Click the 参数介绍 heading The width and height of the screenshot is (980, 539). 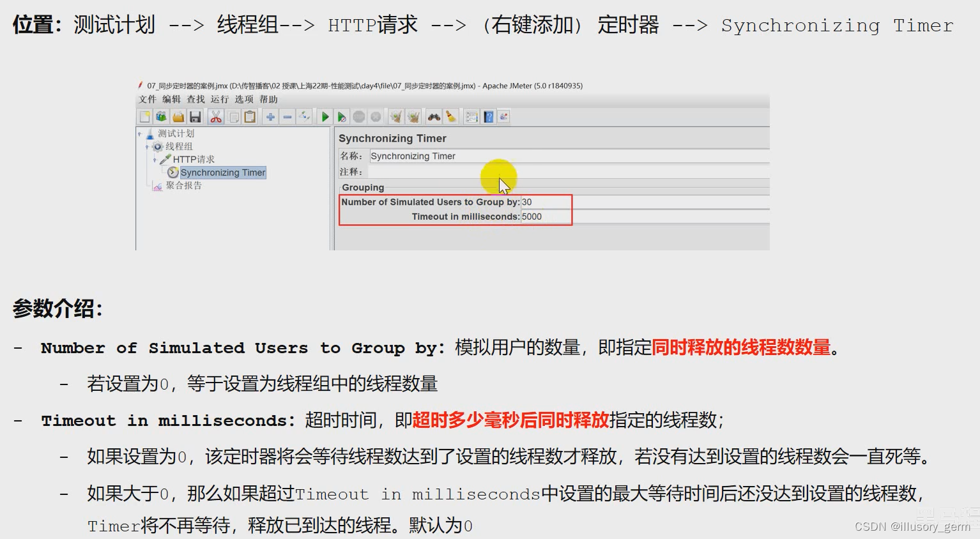click(x=57, y=309)
